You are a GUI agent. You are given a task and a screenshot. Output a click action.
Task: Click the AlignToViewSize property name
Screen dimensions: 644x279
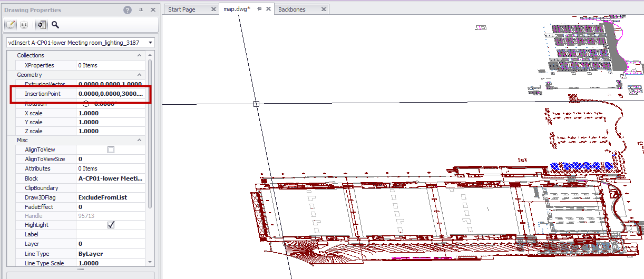point(45,159)
